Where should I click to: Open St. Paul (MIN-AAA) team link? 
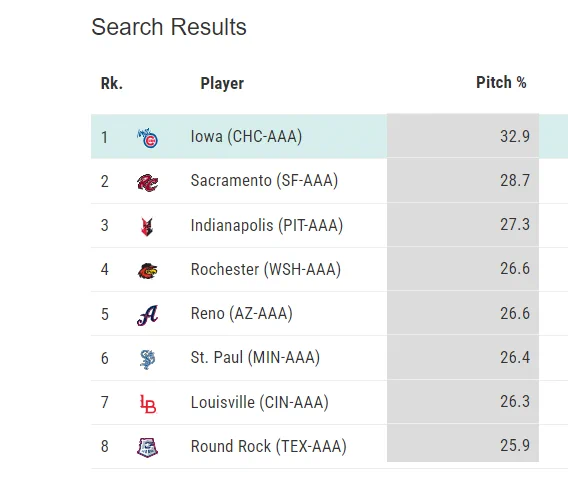coord(255,358)
